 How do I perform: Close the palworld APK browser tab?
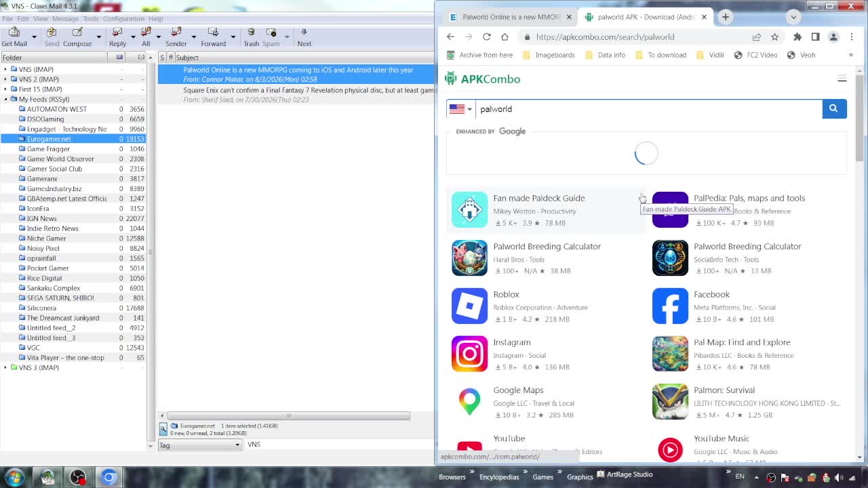click(x=704, y=17)
